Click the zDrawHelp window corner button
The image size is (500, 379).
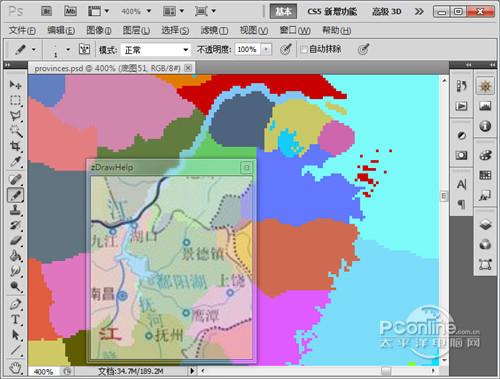246,167
